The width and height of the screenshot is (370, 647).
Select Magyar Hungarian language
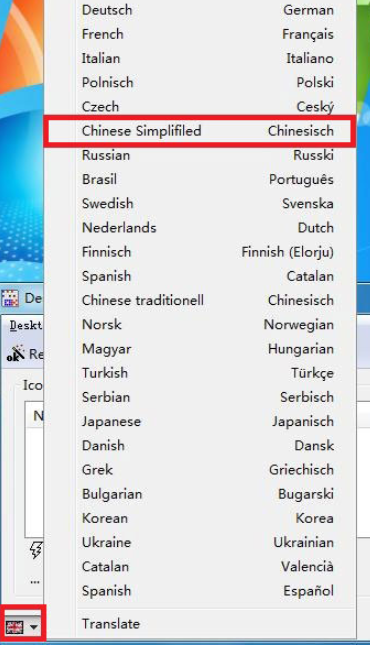(200, 349)
